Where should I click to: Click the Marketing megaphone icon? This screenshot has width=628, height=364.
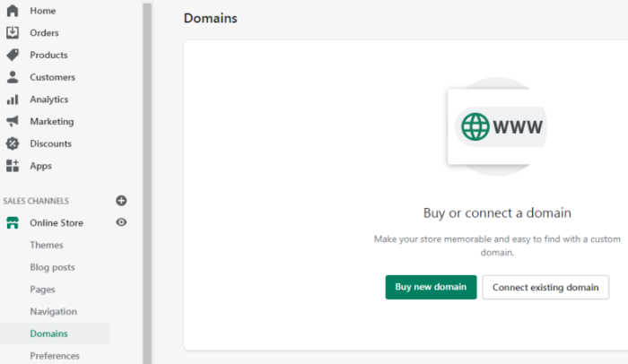[13, 121]
